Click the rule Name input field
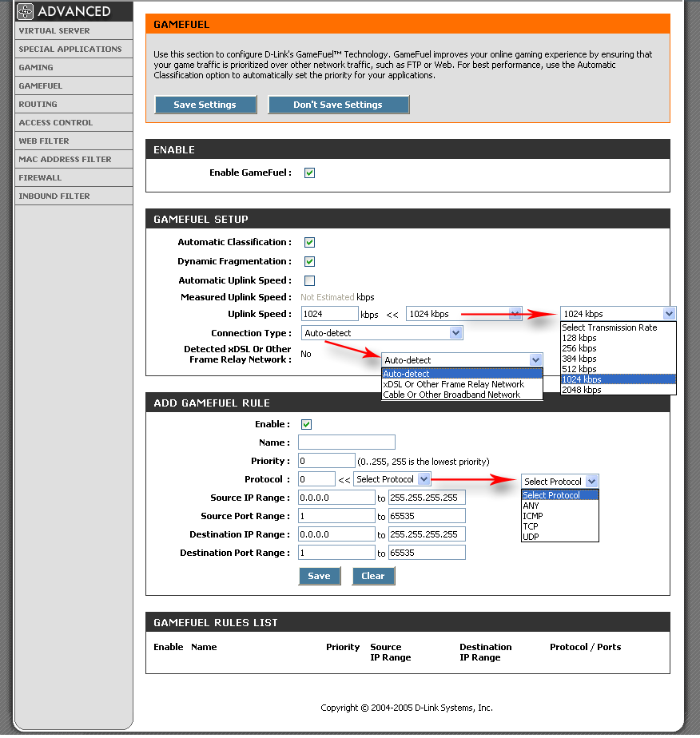The image size is (700, 738). click(x=347, y=442)
